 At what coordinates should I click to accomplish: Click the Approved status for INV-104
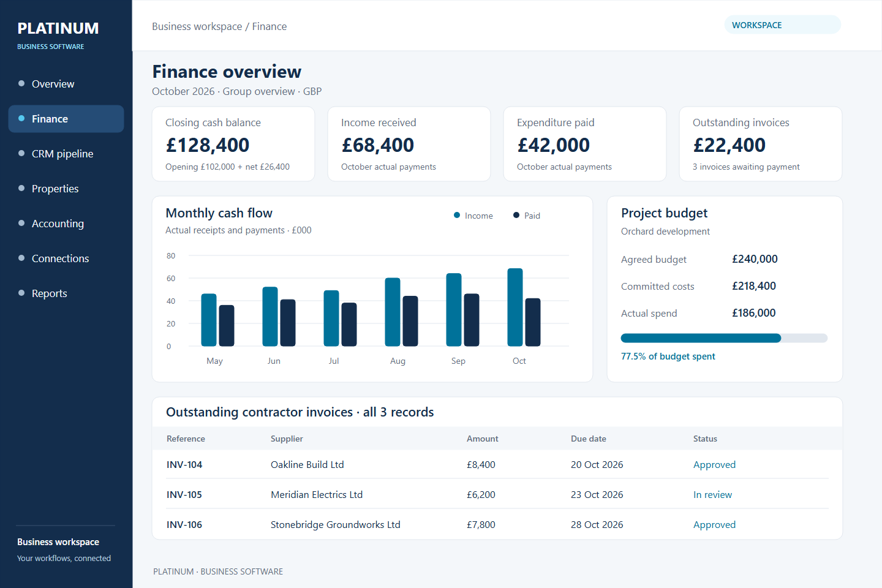(x=714, y=465)
